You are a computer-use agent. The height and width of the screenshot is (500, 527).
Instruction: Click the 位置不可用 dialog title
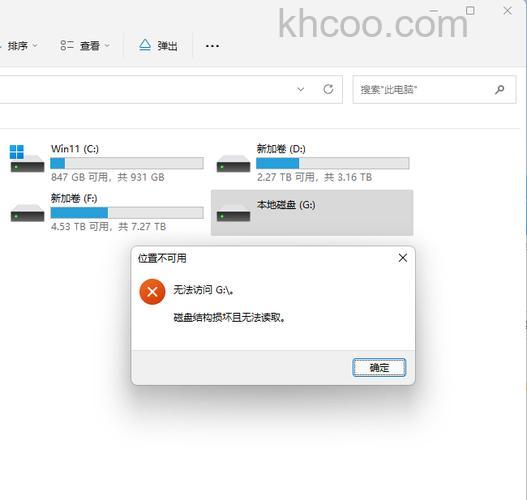pyautogui.click(x=162, y=258)
